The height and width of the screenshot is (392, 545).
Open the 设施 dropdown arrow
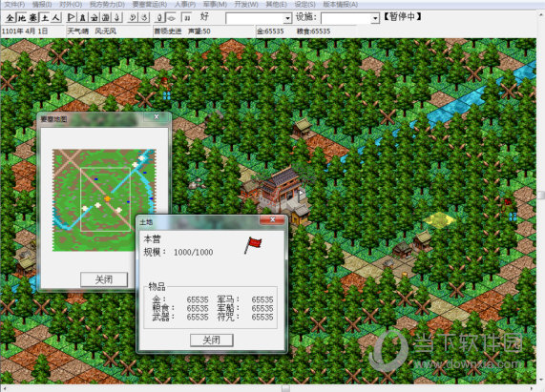375,18
